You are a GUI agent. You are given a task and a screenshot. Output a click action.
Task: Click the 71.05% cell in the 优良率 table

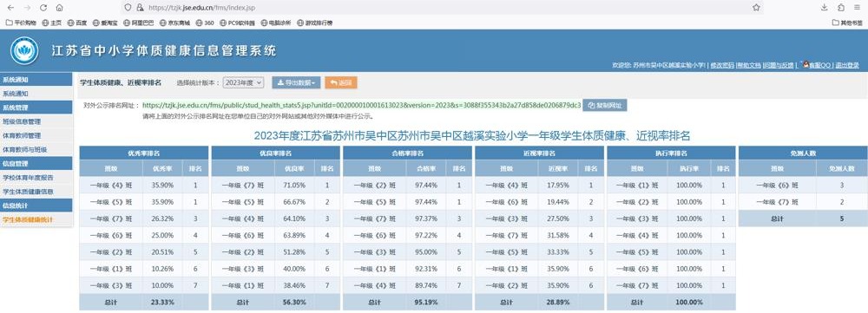coord(294,186)
